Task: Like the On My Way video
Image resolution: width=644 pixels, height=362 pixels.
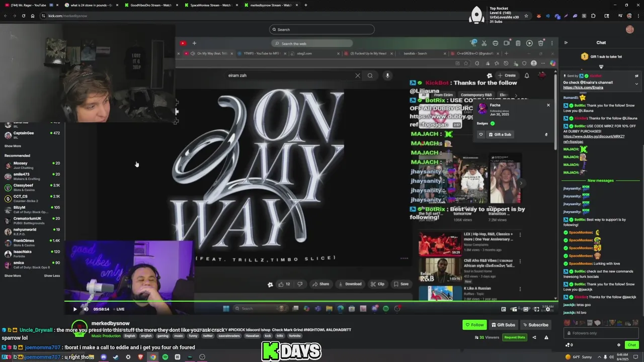Action: click(284, 284)
